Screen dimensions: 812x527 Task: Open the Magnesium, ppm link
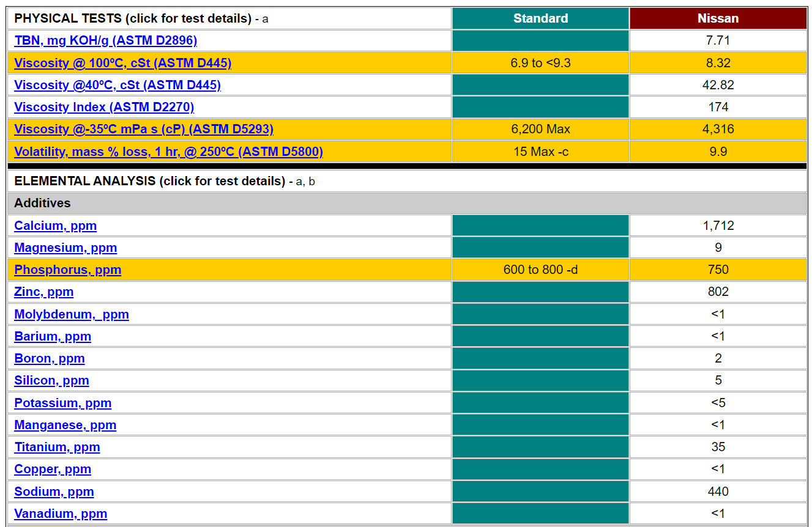point(65,248)
